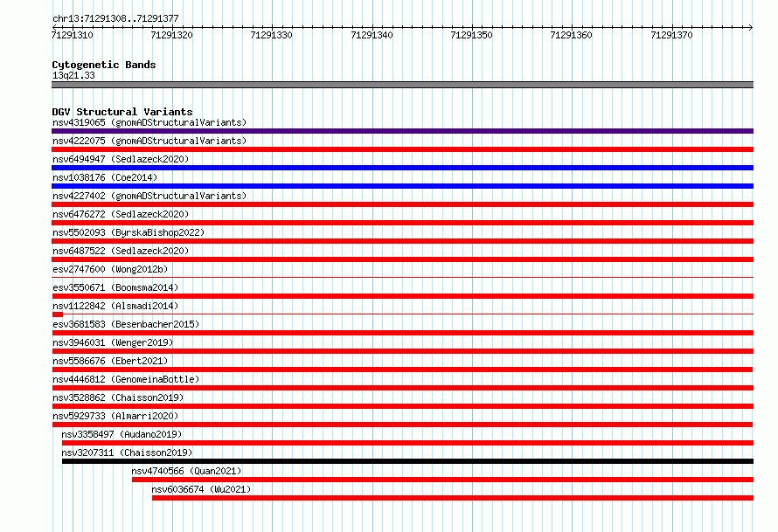
Task: Click the red nsv6036674 Wu2021 bar
Action: (453, 498)
